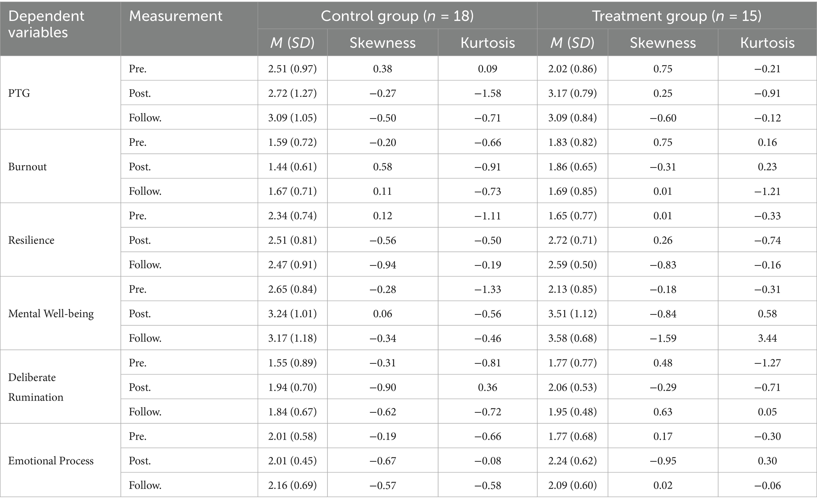This screenshot has width=817, height=504.
Task: Click the treatment group Kurtosis subheader
Action: point(767,43)
